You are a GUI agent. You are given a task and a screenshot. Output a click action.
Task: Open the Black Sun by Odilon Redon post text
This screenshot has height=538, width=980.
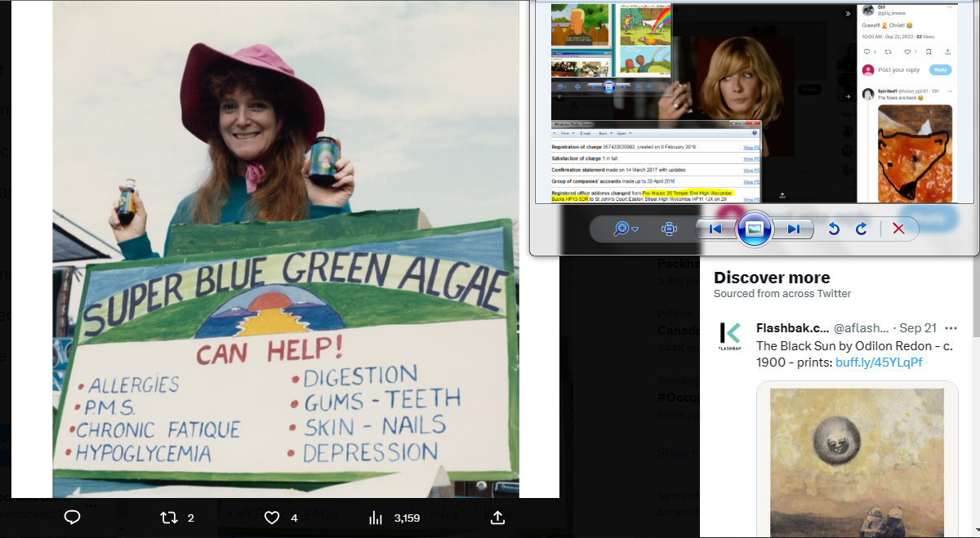click(854, 353)
